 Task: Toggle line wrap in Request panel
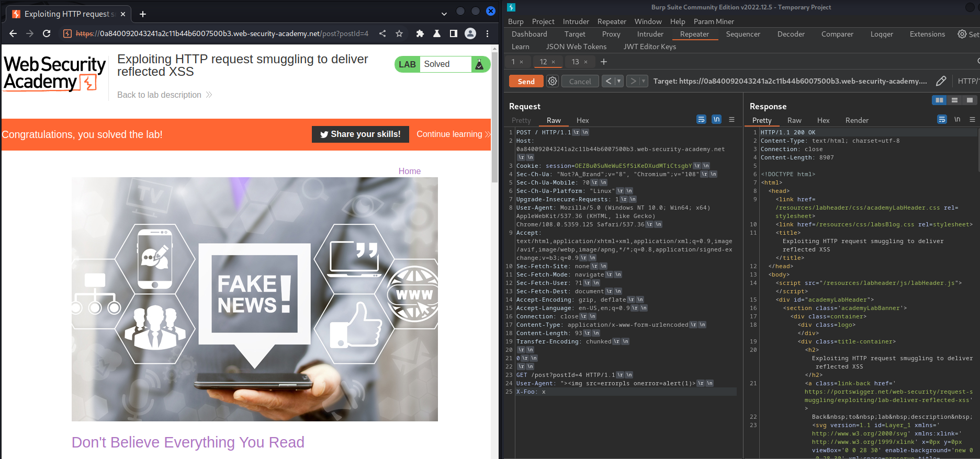pos(701,120)
